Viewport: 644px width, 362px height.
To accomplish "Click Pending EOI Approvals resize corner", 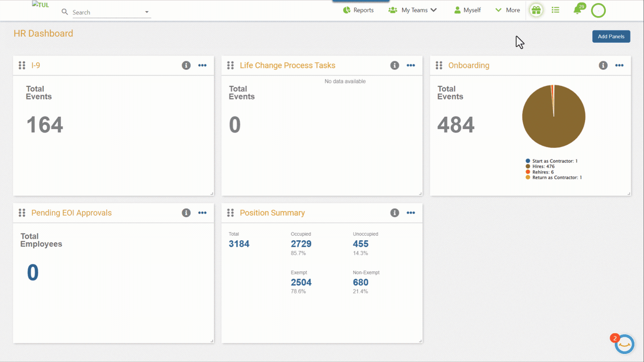I will 211,340.
